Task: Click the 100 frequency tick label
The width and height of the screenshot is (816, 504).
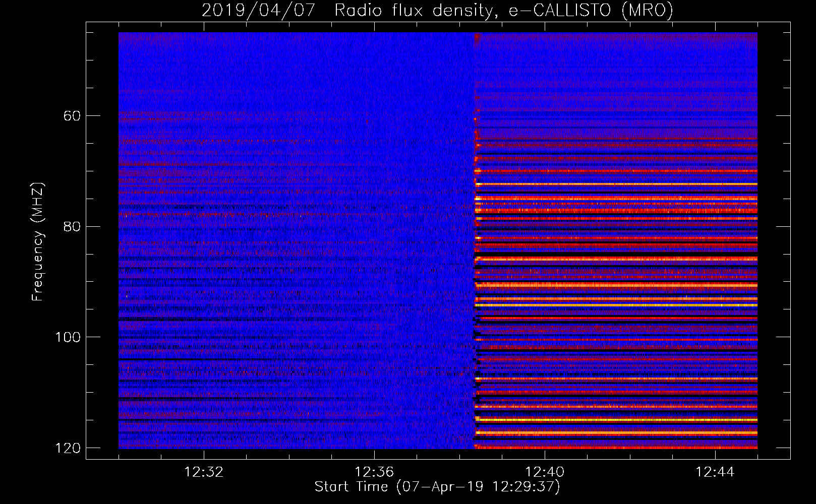Action: (x=68, y=337)
